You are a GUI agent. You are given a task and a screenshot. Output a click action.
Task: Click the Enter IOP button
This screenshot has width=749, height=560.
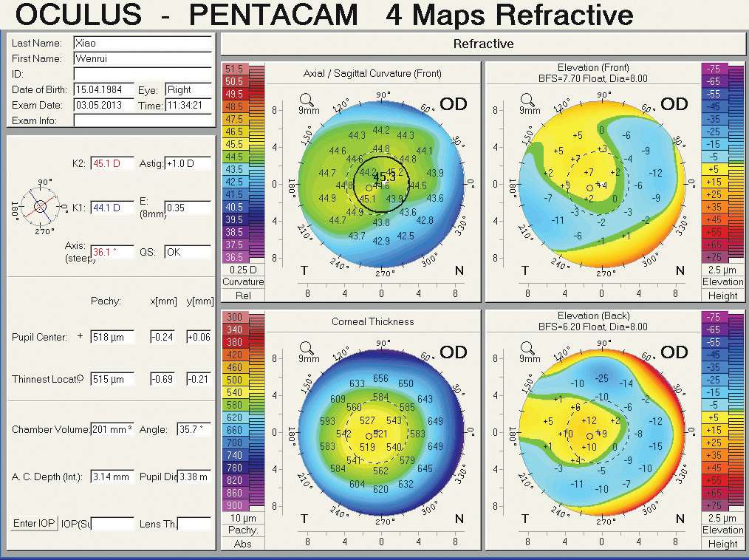(x=33, y=523)
